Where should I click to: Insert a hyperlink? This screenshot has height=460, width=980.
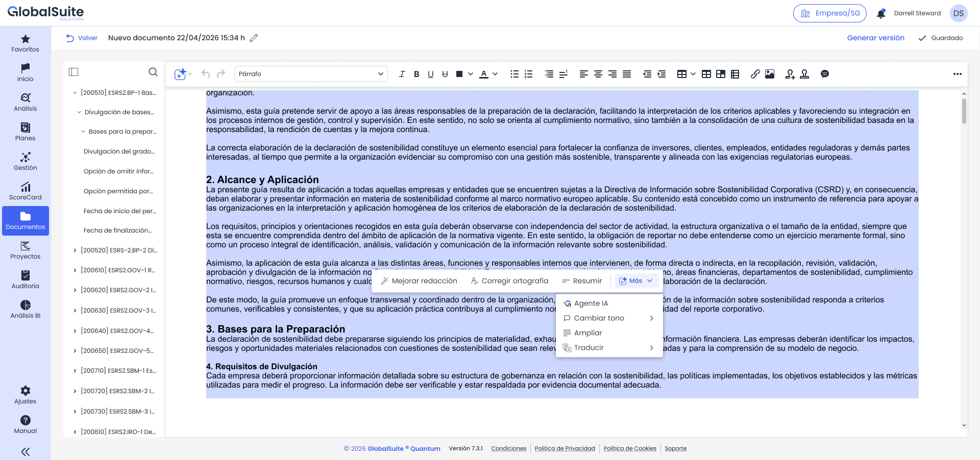coord(755,74)
